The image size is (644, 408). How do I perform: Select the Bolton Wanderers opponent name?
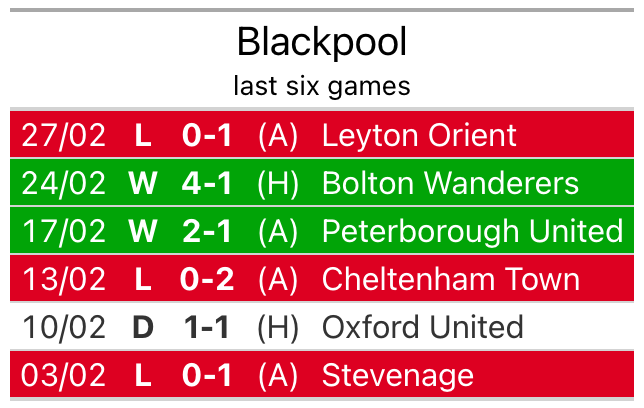[x=450, y=183]
